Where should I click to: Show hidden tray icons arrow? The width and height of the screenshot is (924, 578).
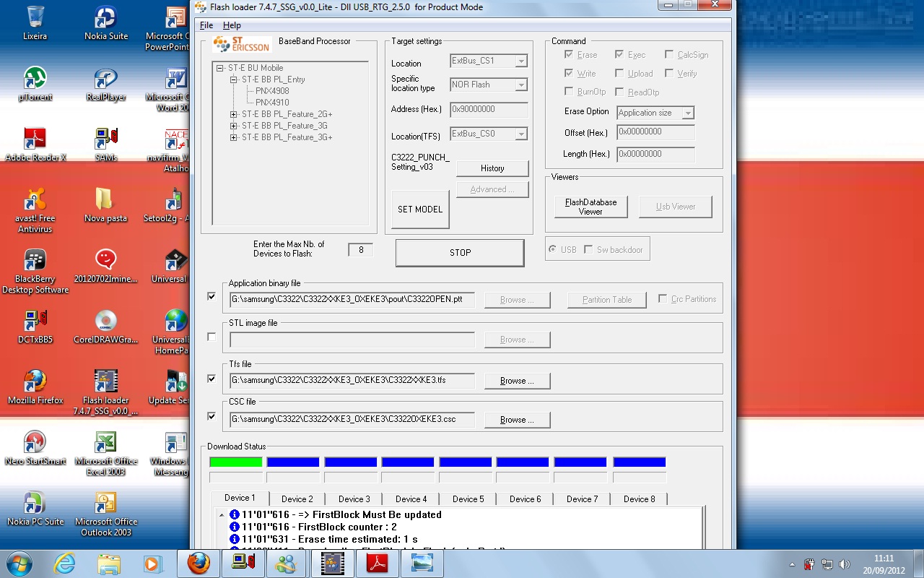coord(793,564)
